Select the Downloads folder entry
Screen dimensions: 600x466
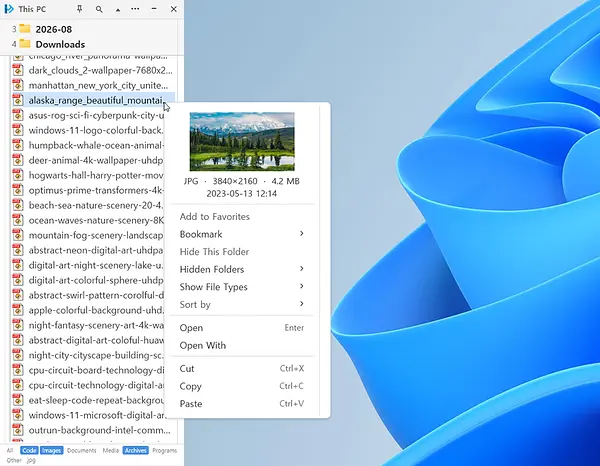60,44
